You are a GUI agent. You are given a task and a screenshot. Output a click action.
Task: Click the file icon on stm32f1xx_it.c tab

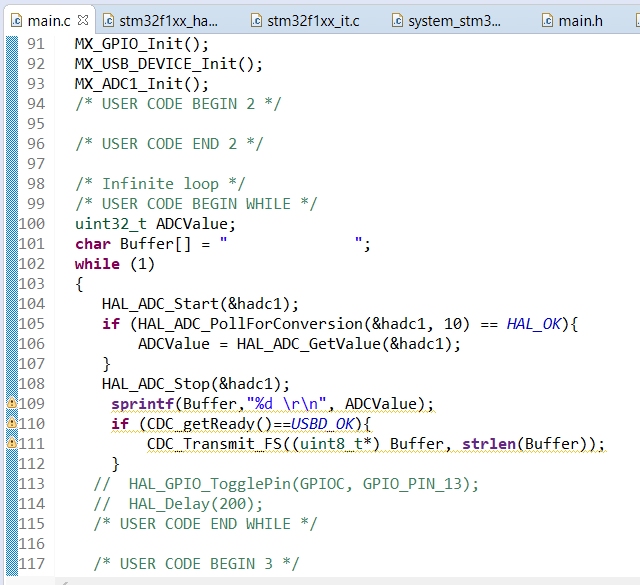pos(257,20)
